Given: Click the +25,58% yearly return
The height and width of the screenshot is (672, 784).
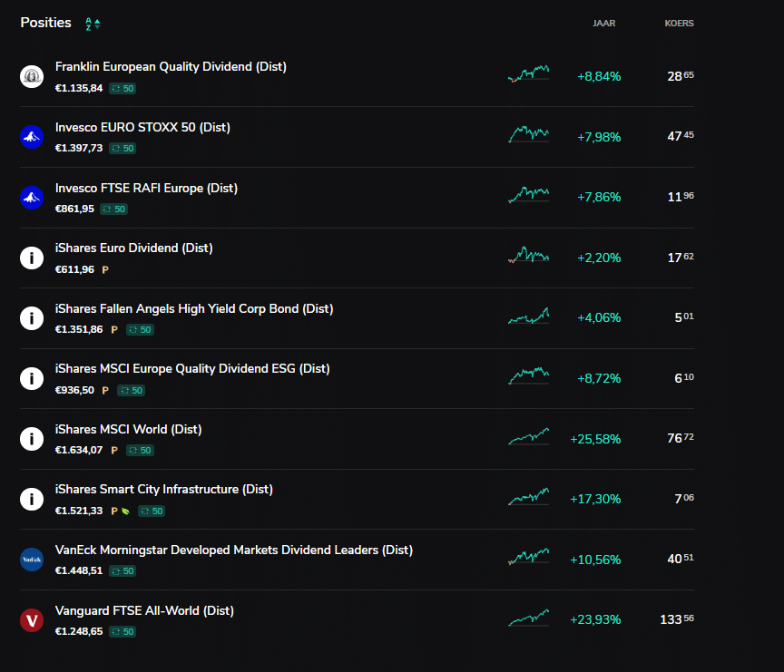Looking at the screenshot, I should 595,439.
